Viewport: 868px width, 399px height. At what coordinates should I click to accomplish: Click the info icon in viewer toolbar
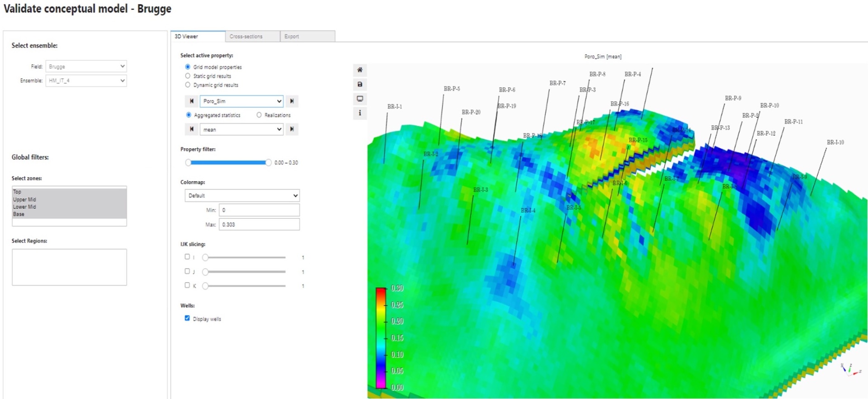360,113
